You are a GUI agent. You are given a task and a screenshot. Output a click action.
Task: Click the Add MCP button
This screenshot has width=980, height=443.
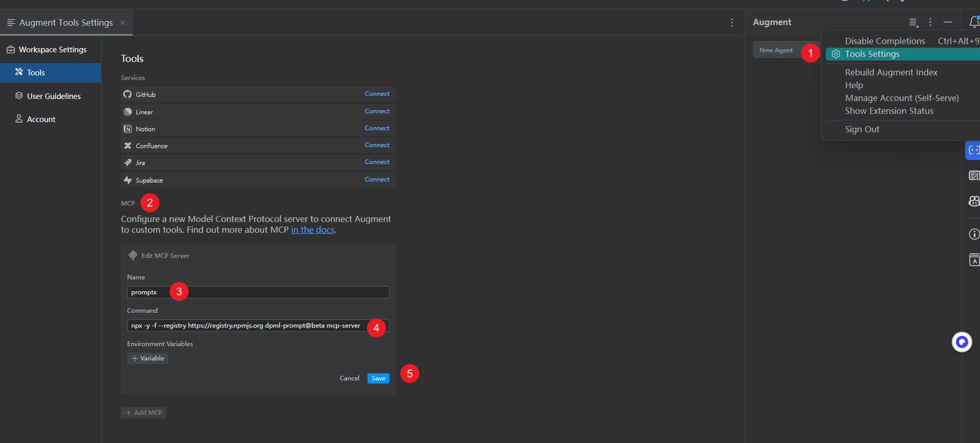[x=144, y=413]
